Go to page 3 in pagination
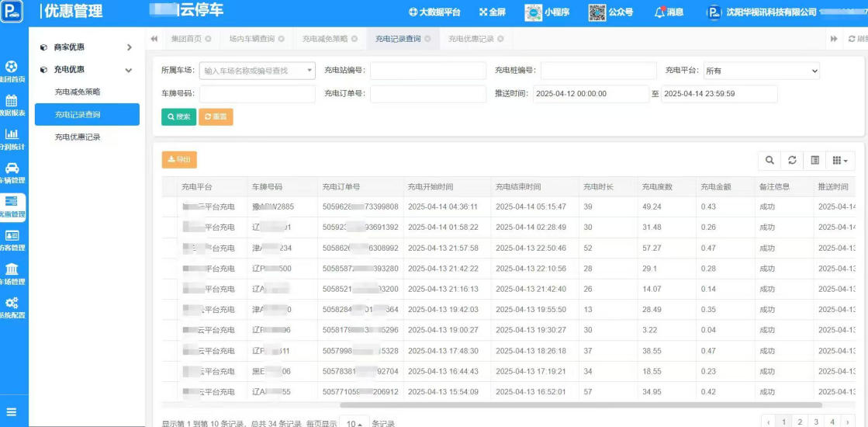Viewport: 868px width, 427px height. click(816, 422)
